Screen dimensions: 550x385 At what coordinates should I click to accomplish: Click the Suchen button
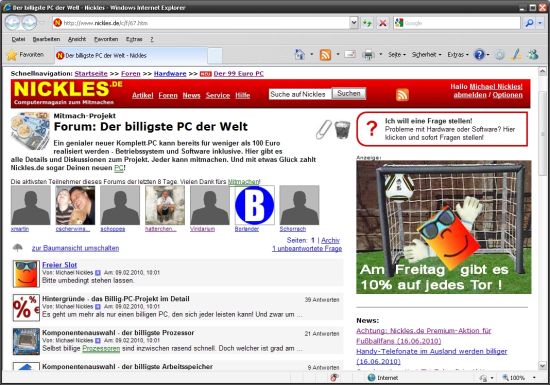(349, 94)
